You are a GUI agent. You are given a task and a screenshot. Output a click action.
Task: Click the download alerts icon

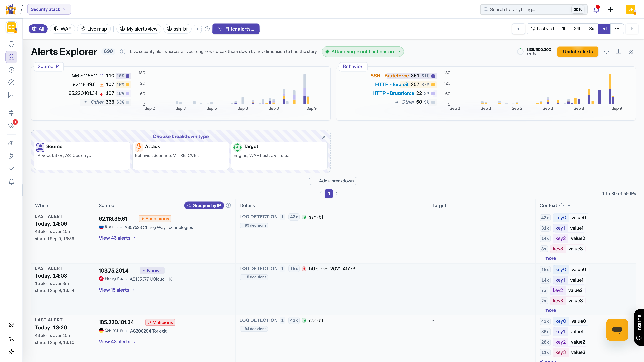pyautogui.click(x=618, y=52)
